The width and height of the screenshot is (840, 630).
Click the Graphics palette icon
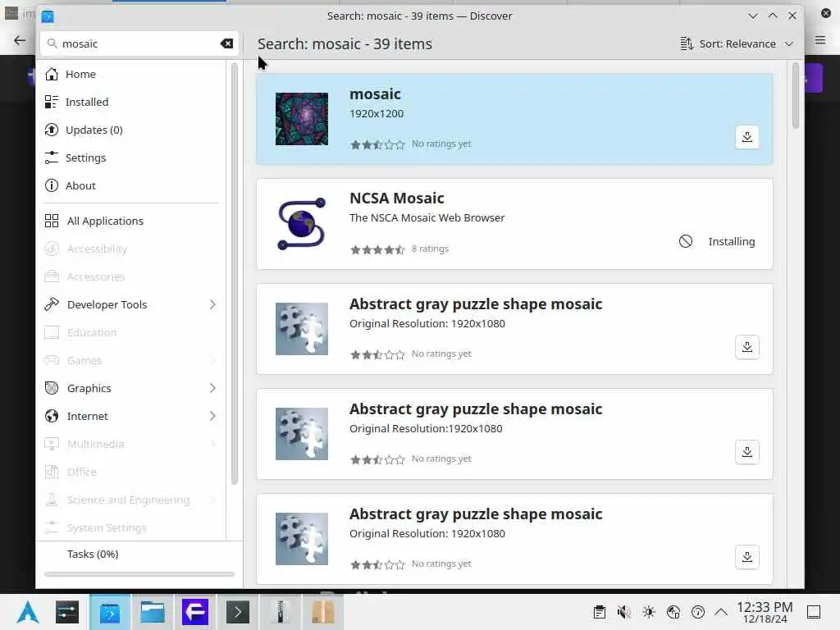click(52, 388)
